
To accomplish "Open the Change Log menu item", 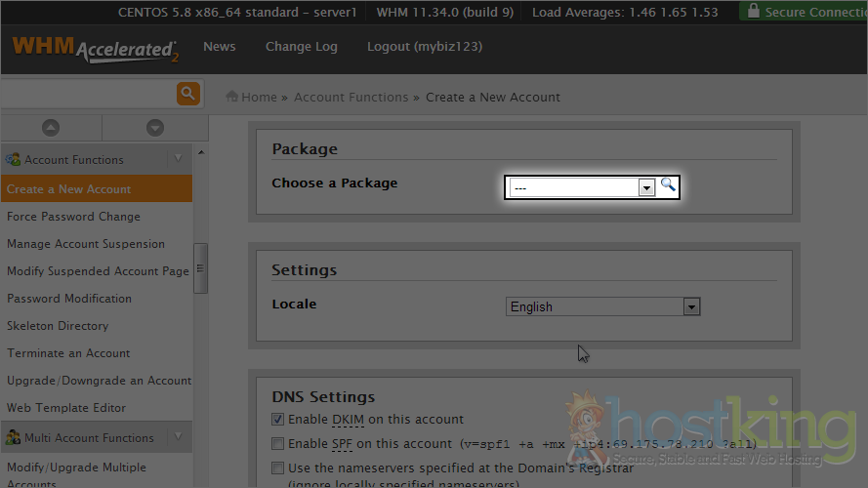I will point(301,47).
